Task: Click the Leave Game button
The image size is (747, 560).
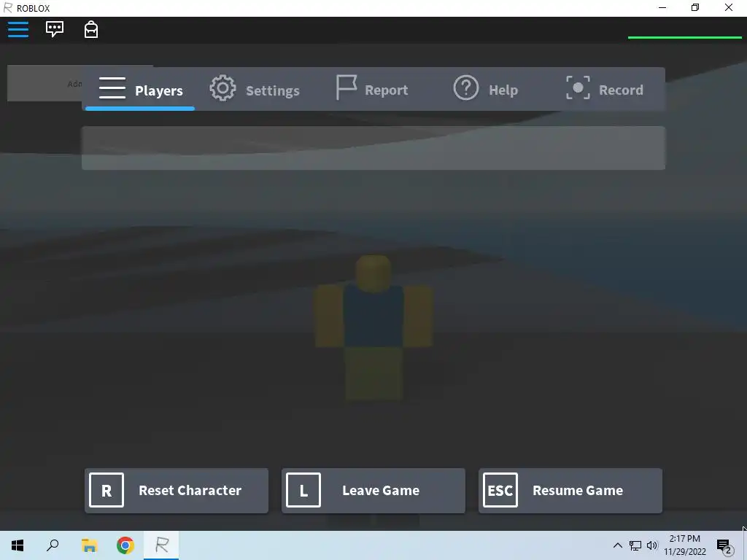Action: [373, 491]
